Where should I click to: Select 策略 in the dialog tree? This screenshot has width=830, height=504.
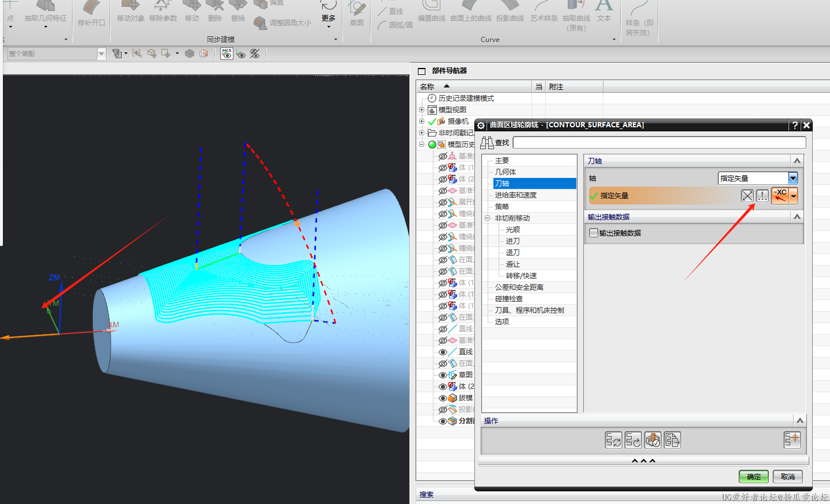(502, 207)
